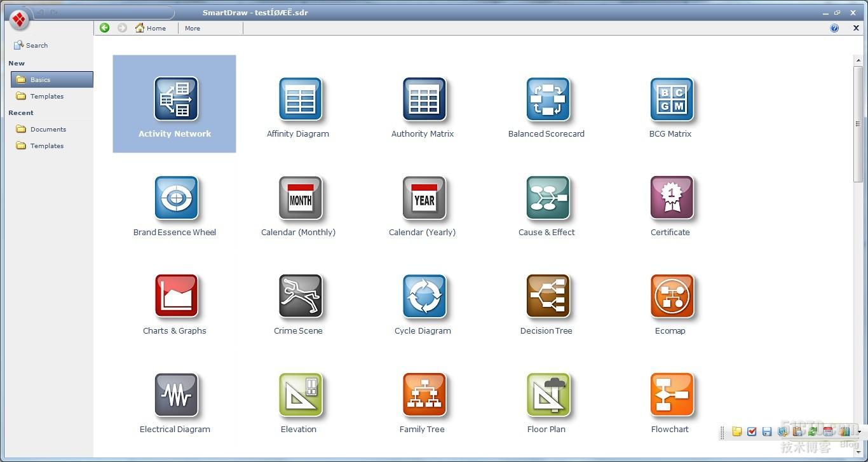Open the More menu

pyautogui.click(x=193, y=28)
